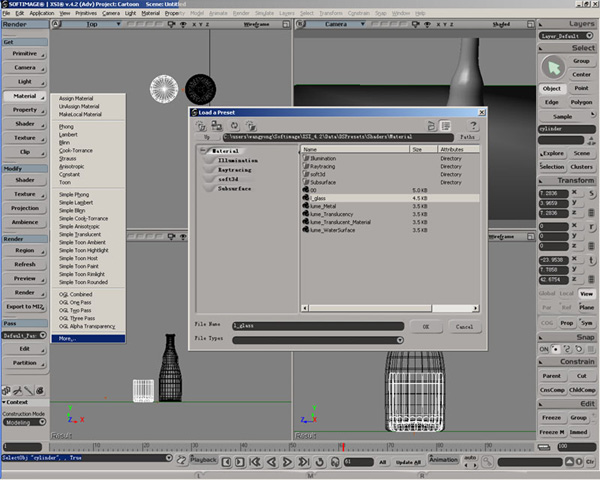Step to previous frame button
Image resolution: width=600 pixels, height=480 pixels.
coord(227,462)
